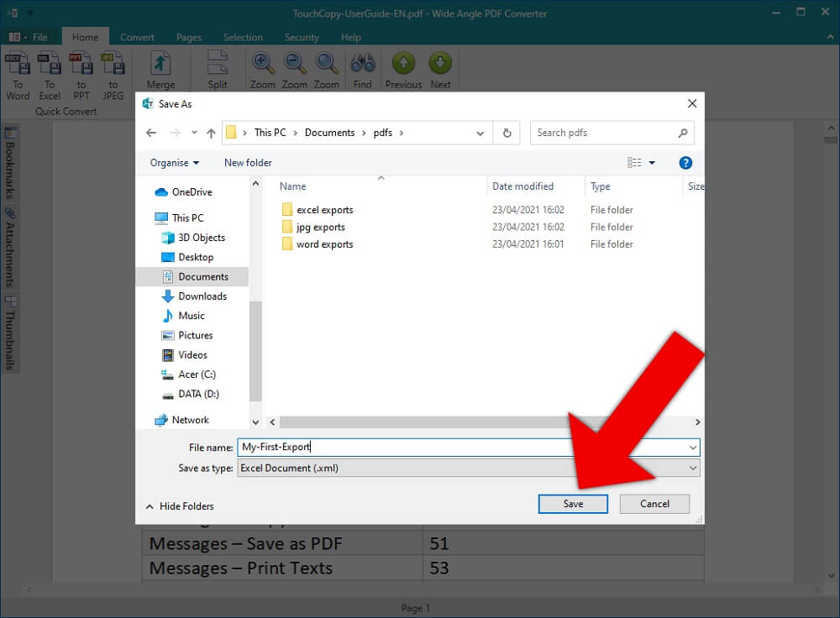Open the dialog help question mark icon
The image size is (840, 618).
click(x=685, y=163)
